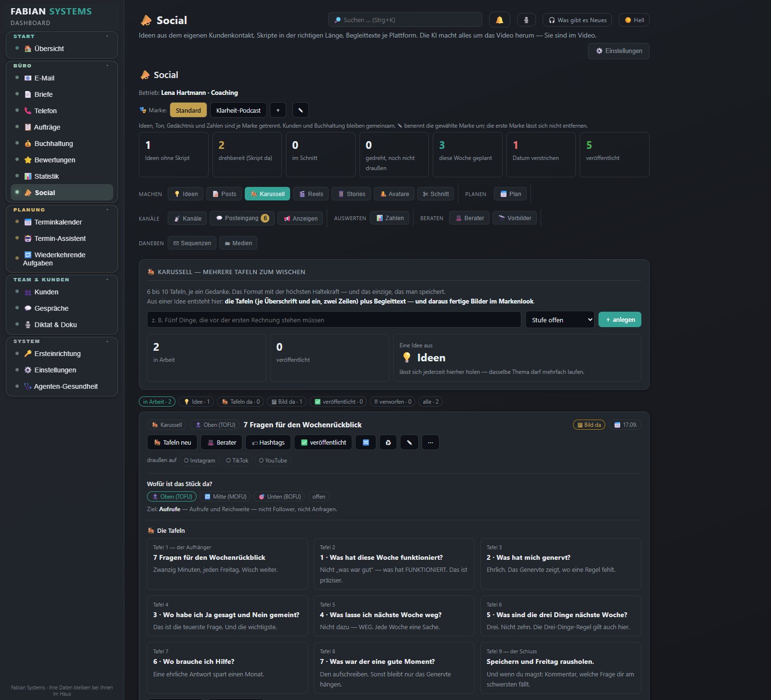Viewport: 771px width, 700px height.
Task: Switch to Hell light theme
Action: tap(634, 20)
